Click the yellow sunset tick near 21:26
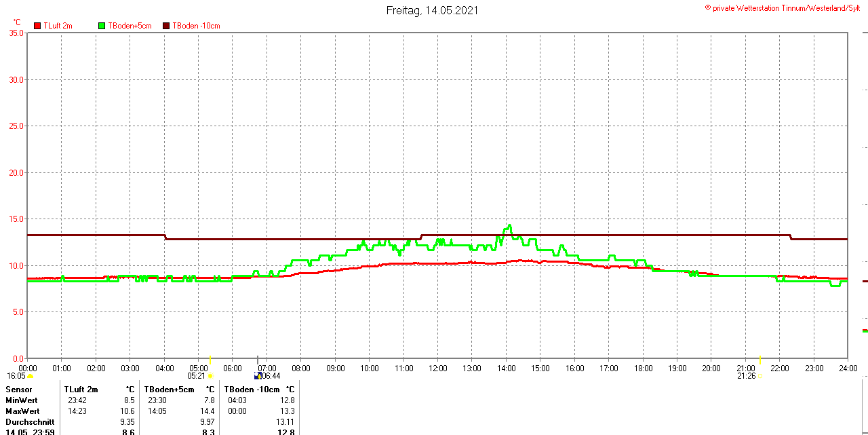This screenshot has height=435, width=868. pyautogui.click(x=759, y=360)
